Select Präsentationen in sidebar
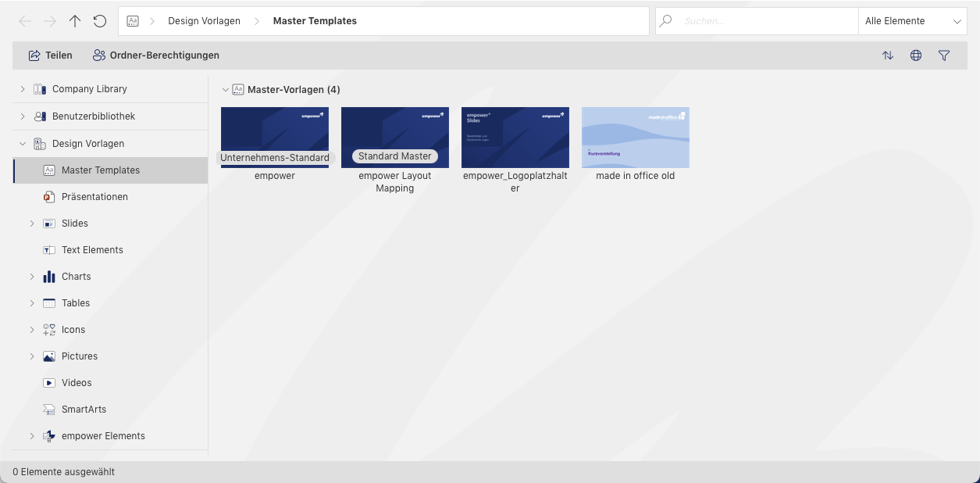Screen dimensions: 980x483 point(111,197)
